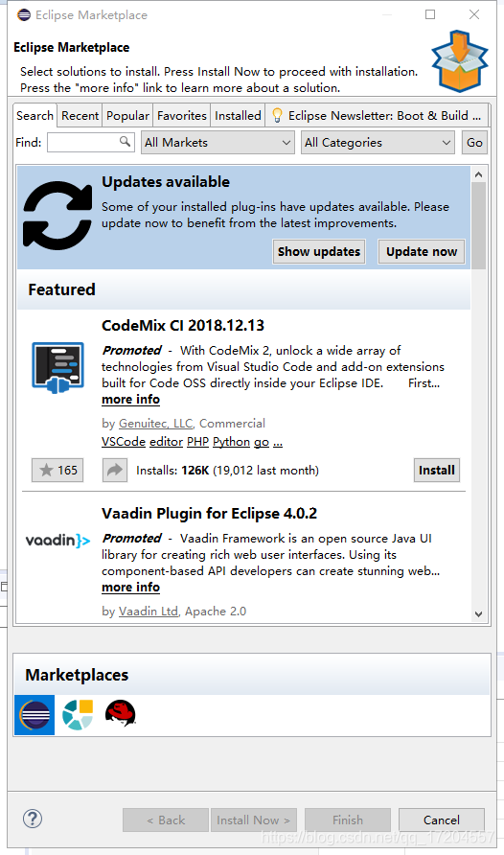Click the updates refresh arrows icon

(x=57, y=216)
